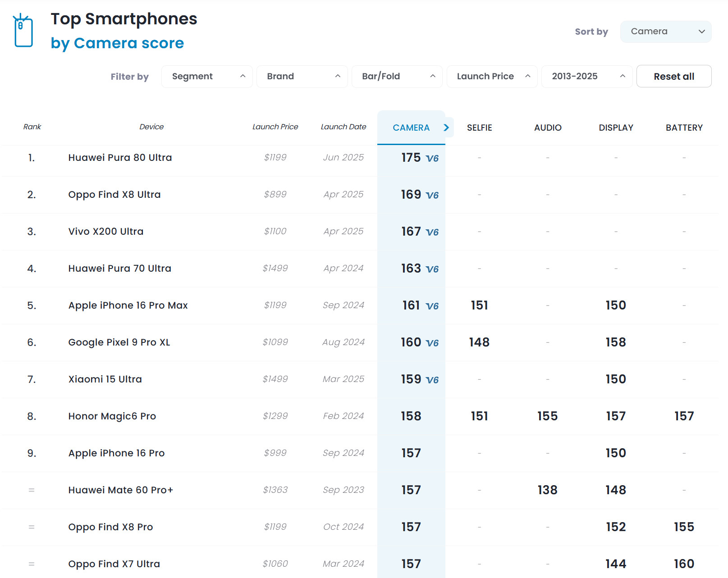Open Oppo Find X8 Ultra device link

point(114,195)
